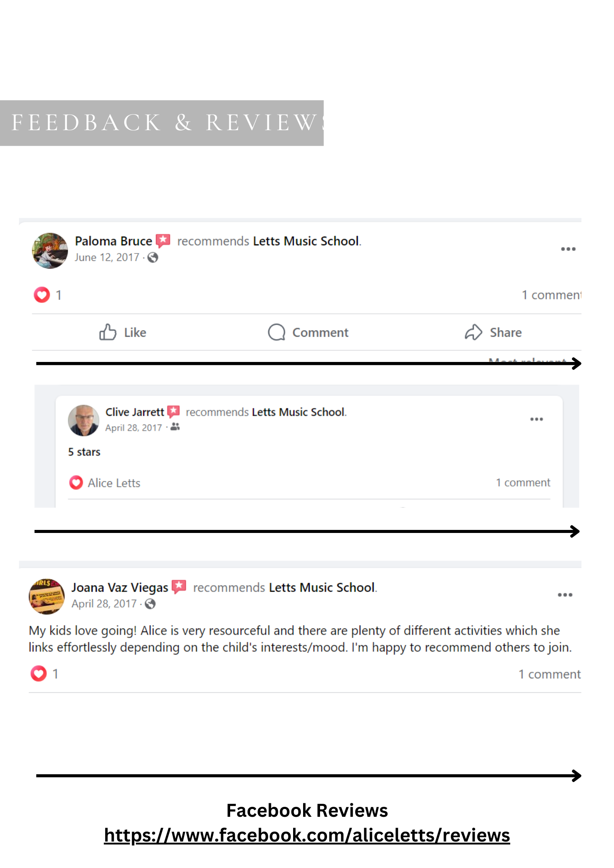614x868 pixels.
Task: Open Clive Jarrett's profile photo
Action: [x=83, y=420]
